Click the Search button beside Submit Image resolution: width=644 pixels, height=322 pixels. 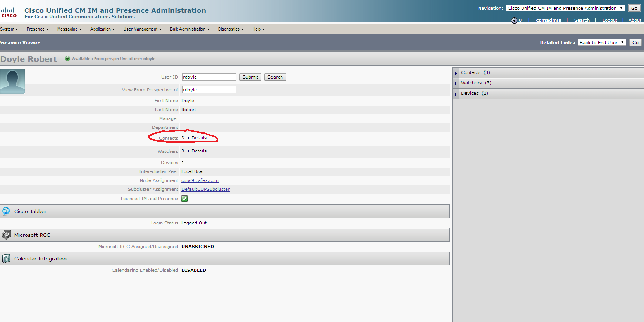pyautogui.click(x=275, y=77)
